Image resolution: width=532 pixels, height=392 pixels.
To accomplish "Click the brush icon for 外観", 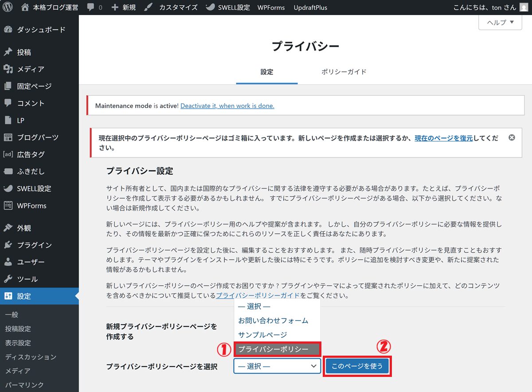I will coord(8,228).
